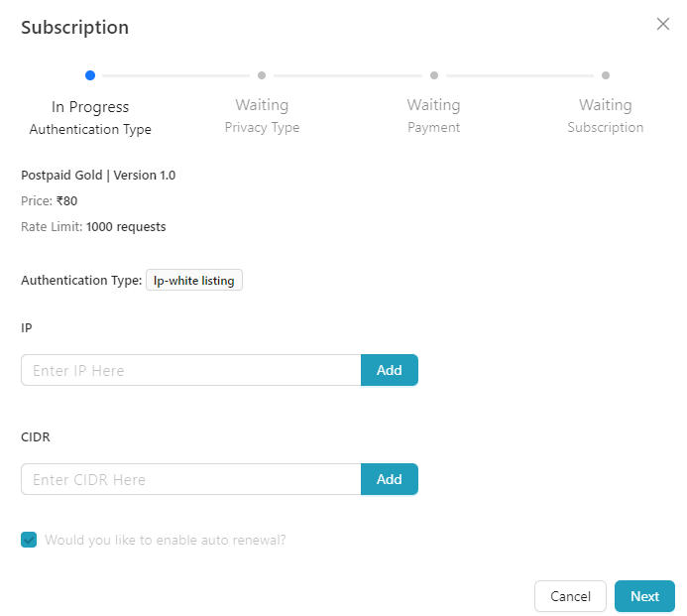The width and height of the screenshot is (687, 616).
Task: Select the Authentication Type step label
Action: coord(90,129)
